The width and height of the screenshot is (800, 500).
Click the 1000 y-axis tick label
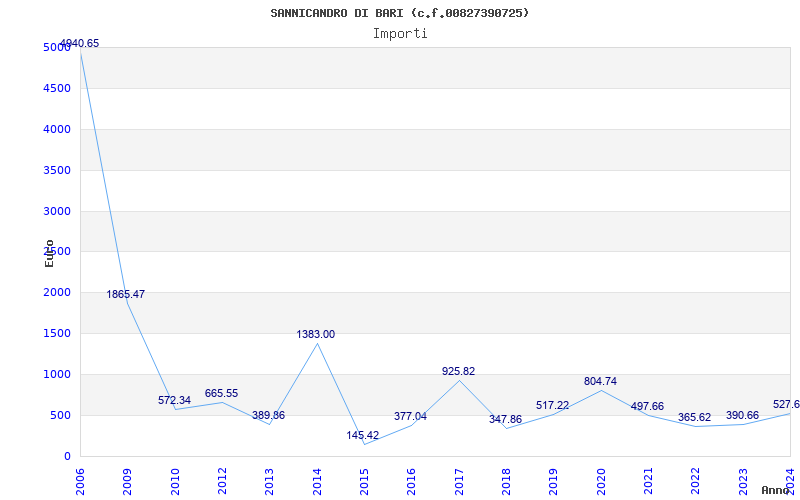[x=57, y=374]
